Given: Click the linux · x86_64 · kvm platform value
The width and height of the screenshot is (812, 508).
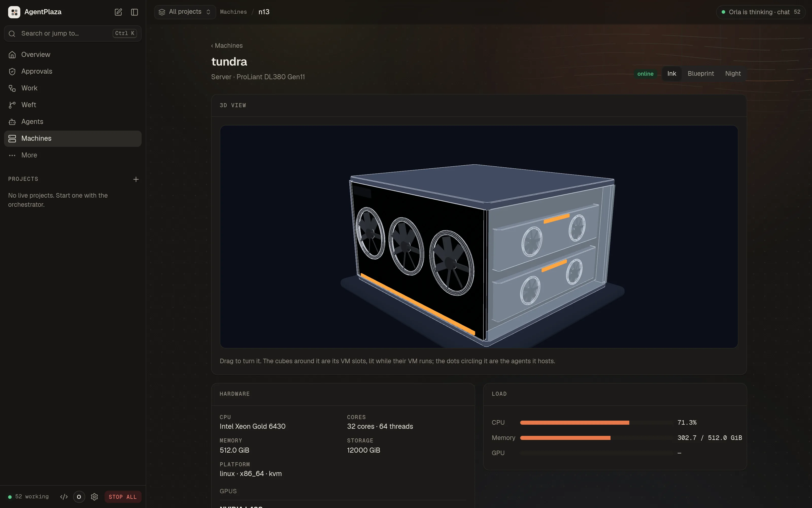Looking at the screenshot, I should tap(251, 474).
